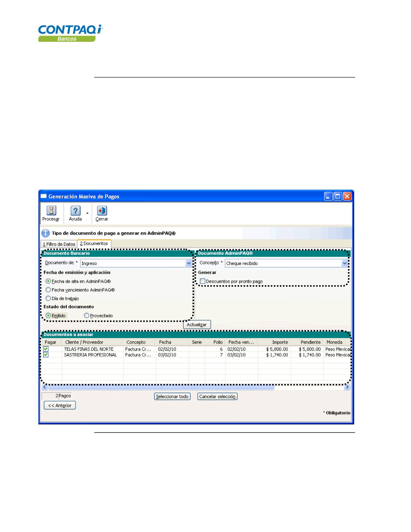The image size is (411, 532).
Task: Select Fecha vencimiento AdminPAQ radio option
Action: click(x=48, y=290)
